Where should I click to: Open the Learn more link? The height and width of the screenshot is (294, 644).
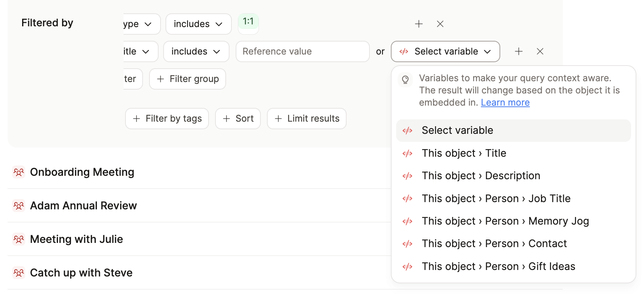[x=505, y=103]
